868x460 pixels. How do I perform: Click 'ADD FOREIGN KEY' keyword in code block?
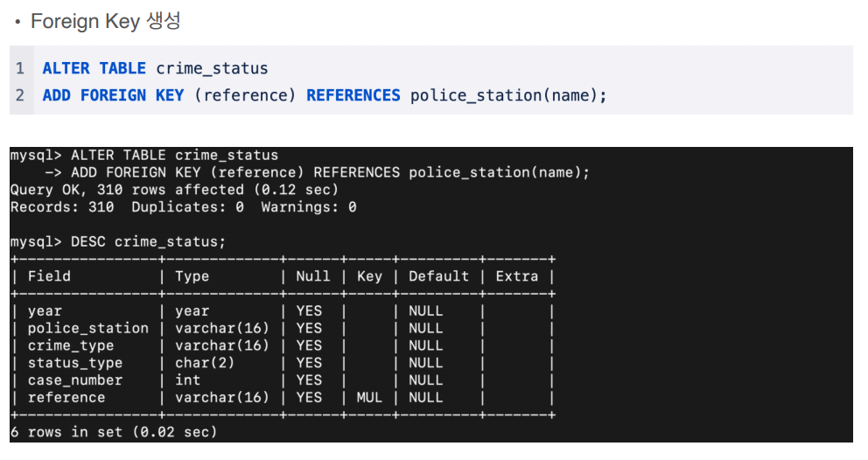113,95
